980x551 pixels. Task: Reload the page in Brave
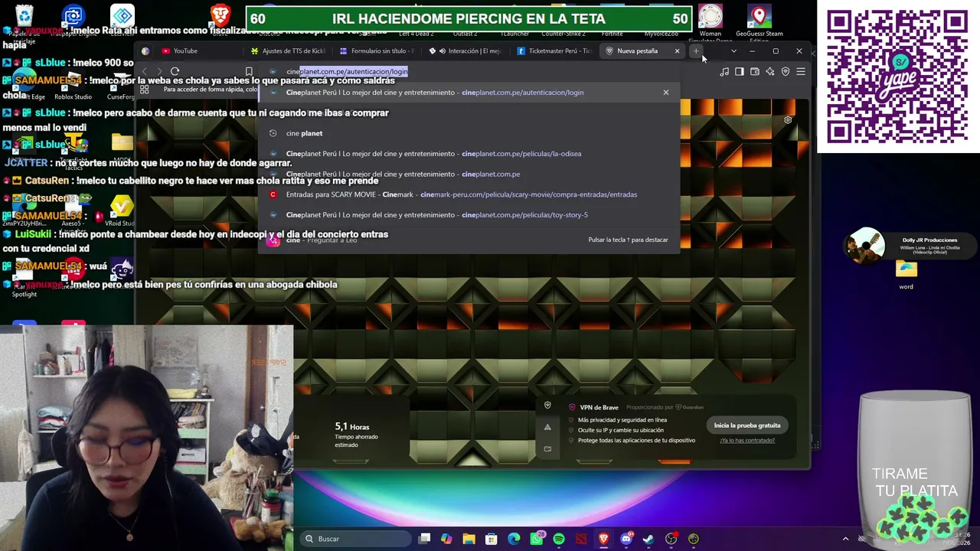pos(175,72)
